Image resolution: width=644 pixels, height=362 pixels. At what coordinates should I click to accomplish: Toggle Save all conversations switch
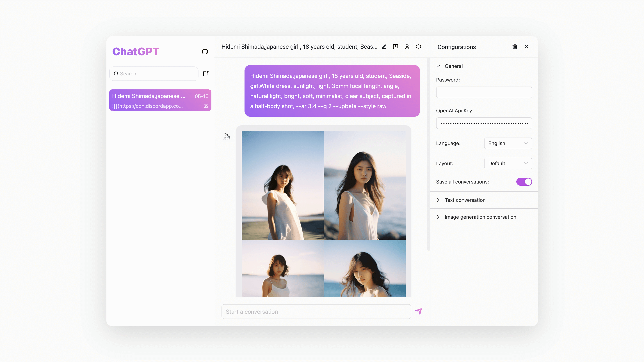click(x=524, y=182)
